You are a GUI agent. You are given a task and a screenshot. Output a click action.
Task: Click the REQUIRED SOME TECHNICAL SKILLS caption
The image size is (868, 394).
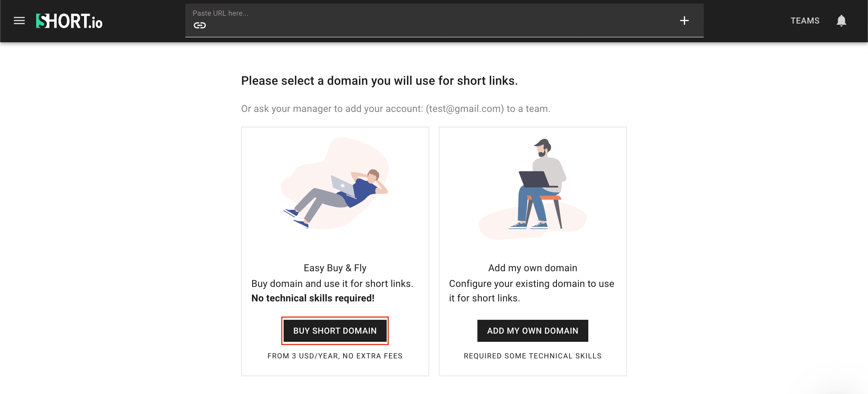point(532,356)
